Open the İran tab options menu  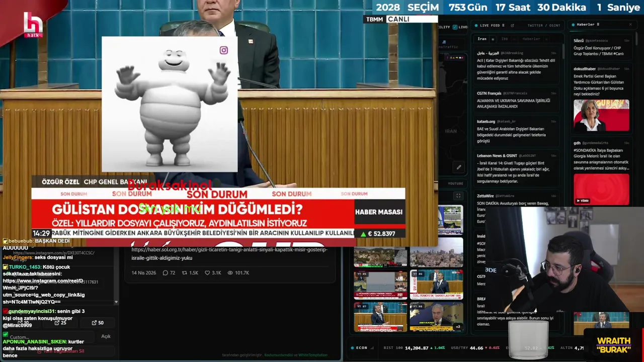coord(493,39)
